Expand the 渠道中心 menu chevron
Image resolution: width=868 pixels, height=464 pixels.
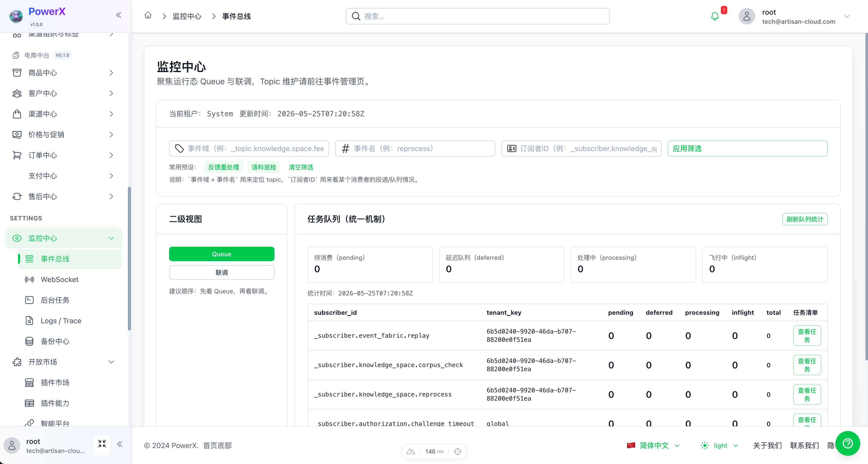(111, 114)
